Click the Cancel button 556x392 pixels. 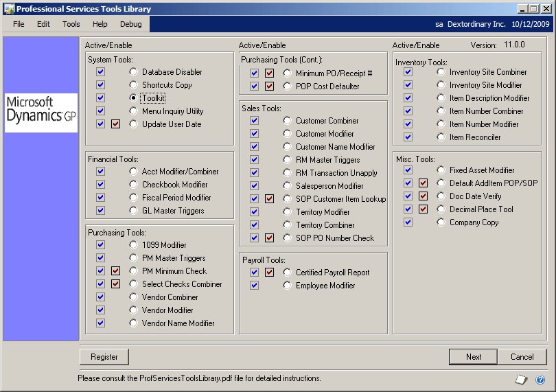pyautogui.click(x=522, y=357)
